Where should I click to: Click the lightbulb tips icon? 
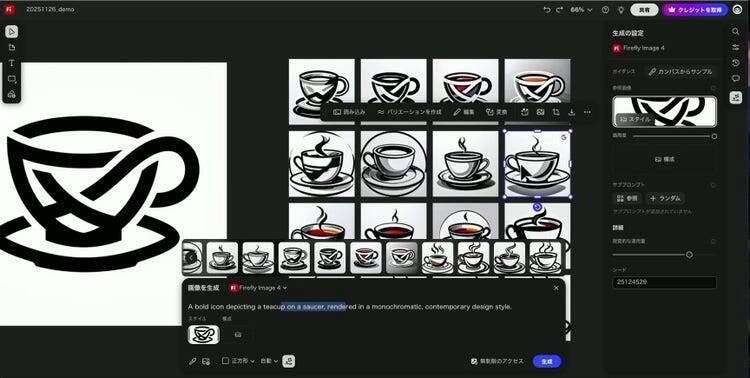(x=621, y=10)
